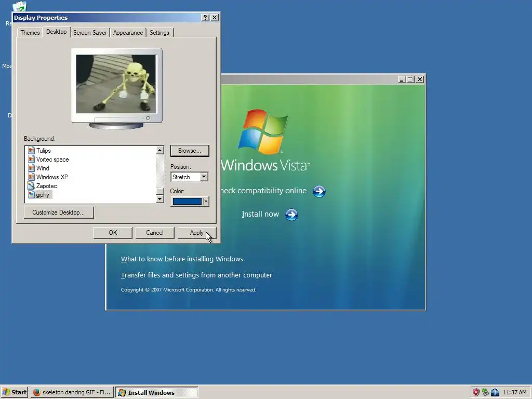Open What to know before installing Windows
The image size is (532, 399).
182,259
